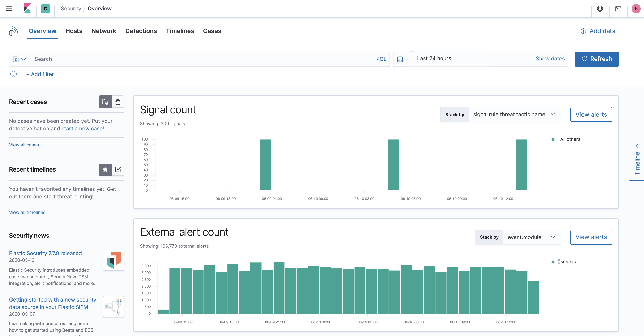Toggle the KQL query mode button
Image resolution: width=644 pixels, height=336 pixels.
[x=381, y=59]
